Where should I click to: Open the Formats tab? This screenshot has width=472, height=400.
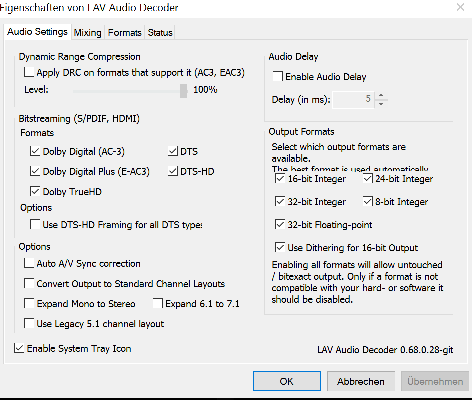pos(124,33)
